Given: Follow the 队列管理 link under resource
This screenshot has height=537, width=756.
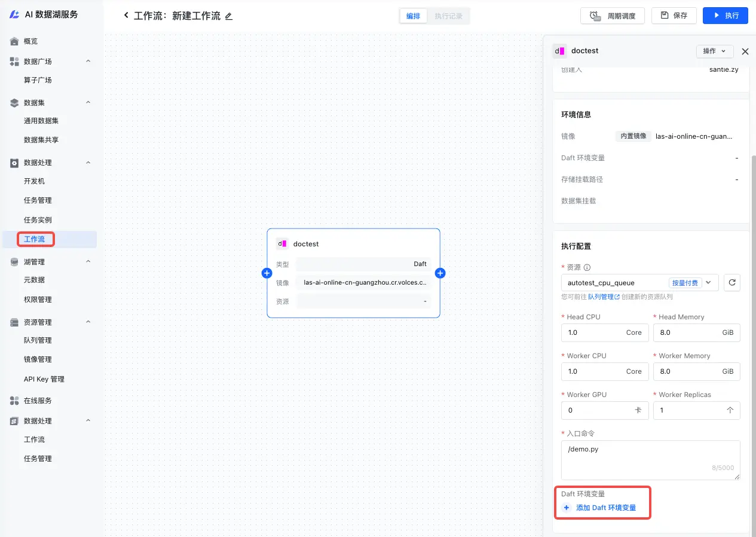Looking at the screenshot, I should pyautogui.click(x=604, y=297).
